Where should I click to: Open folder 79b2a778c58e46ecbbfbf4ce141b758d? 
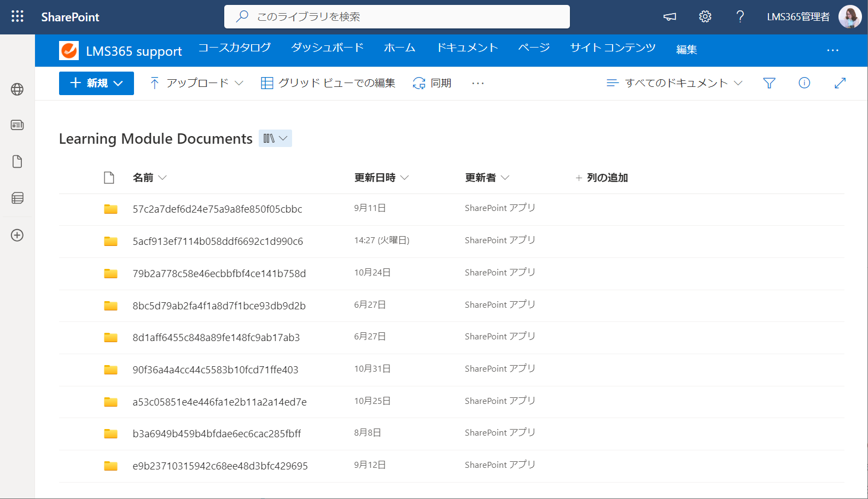point(219,273)
